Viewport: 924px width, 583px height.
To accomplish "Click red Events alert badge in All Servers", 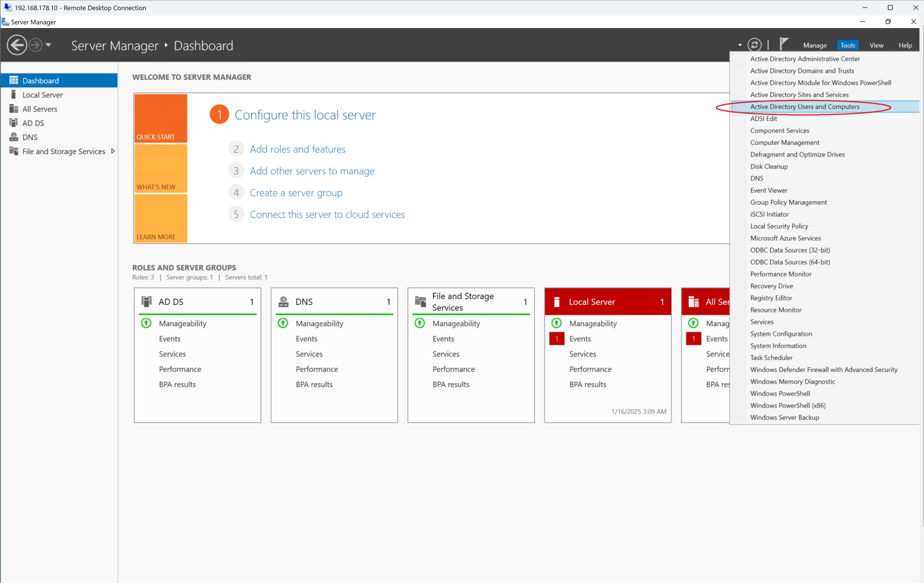I will (693, 338).
